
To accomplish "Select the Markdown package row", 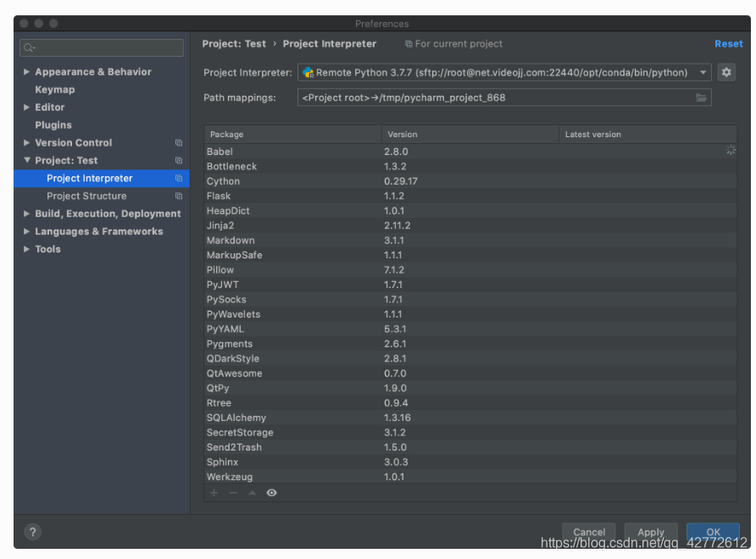I will (470, 241).
